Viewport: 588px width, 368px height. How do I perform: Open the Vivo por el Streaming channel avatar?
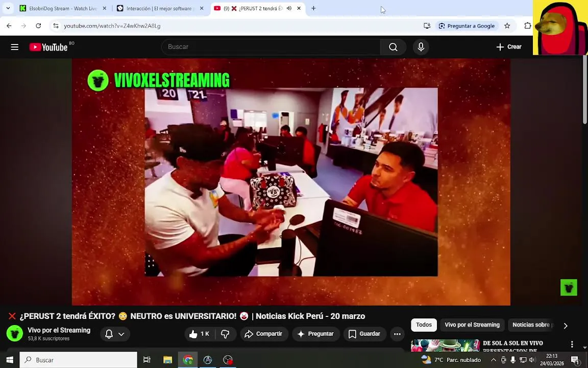(x=15, y=333)
